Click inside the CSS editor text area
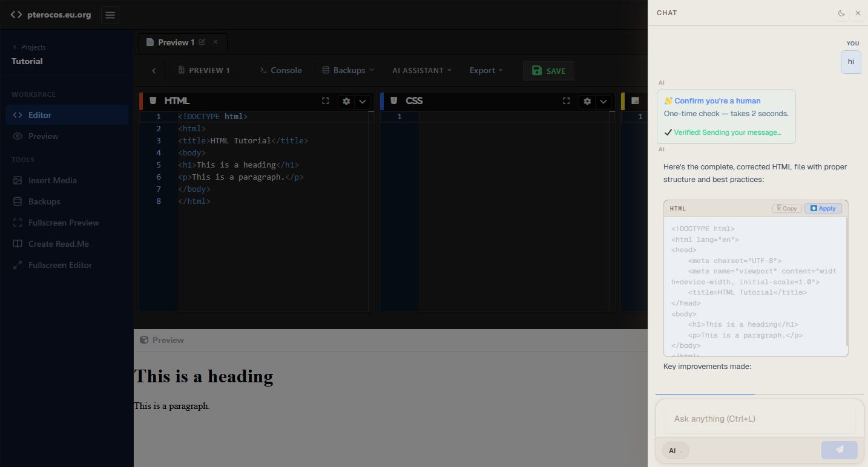868x467 pixels. [515, 212]
